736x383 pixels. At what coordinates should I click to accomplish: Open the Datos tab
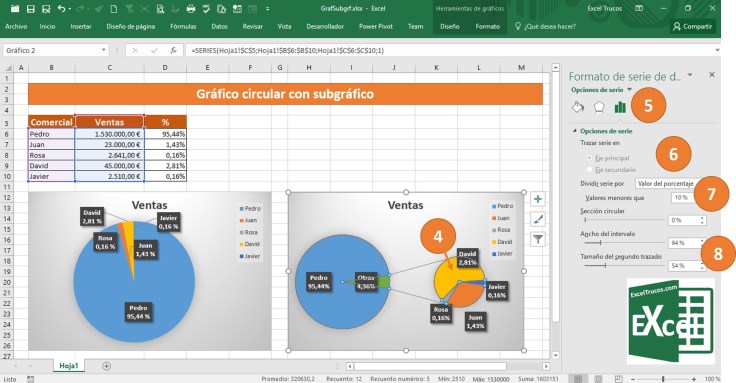click(x=219, y=27)
